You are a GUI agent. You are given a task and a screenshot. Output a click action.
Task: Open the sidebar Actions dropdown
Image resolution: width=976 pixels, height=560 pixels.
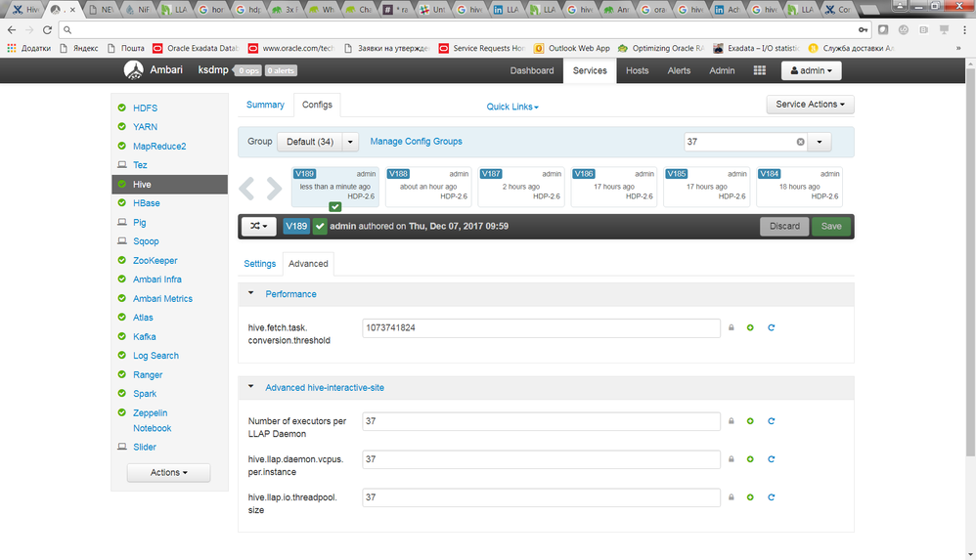coord(168,473)
